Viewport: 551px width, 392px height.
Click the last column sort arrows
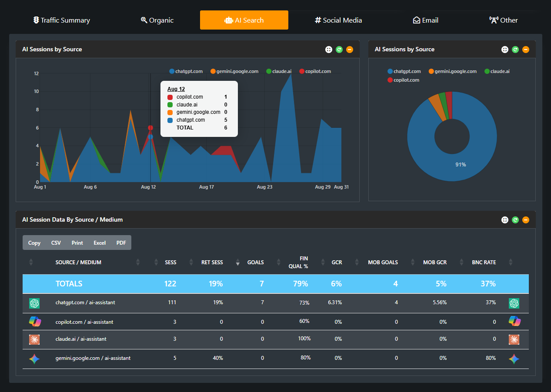click(511, 262)
